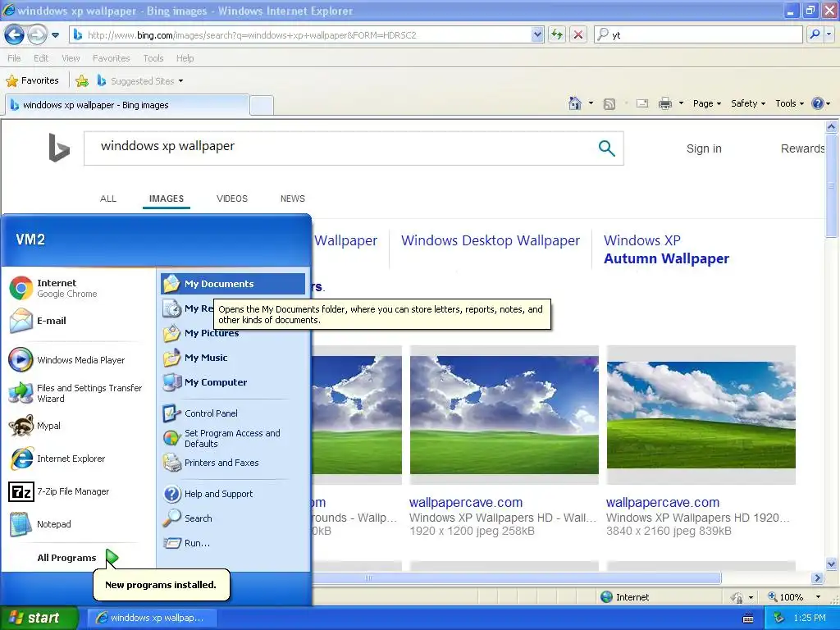Viewport: 840px width, 630px height.
Task: Open the 3840 x 2160 wallpaper thumbnail
Action: pos(701,414)
